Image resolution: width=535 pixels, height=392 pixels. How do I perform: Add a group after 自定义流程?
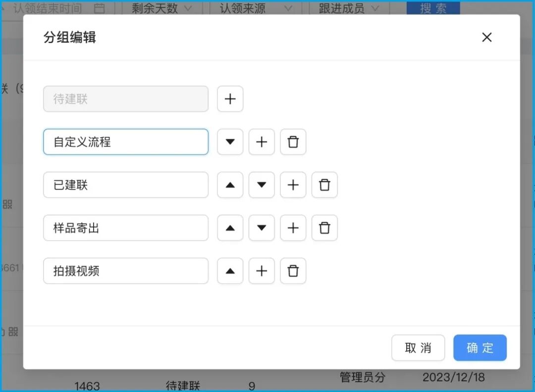click(x=262, y=142)
